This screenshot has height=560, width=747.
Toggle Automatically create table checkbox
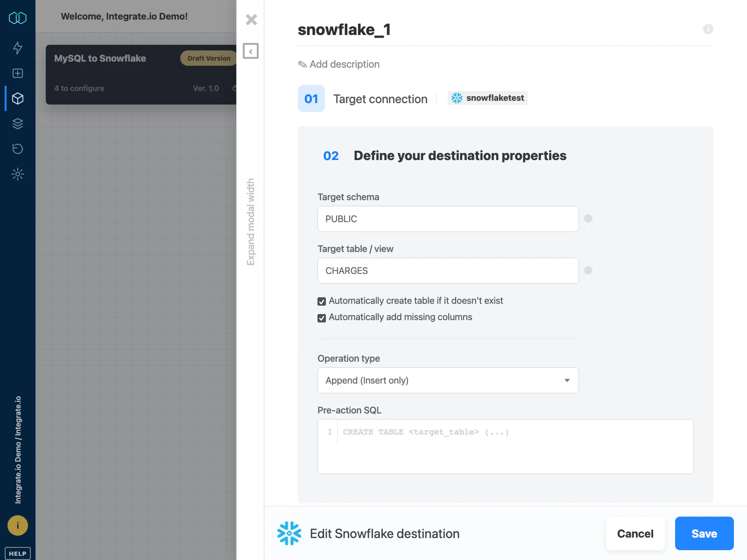tap(322, 301)
